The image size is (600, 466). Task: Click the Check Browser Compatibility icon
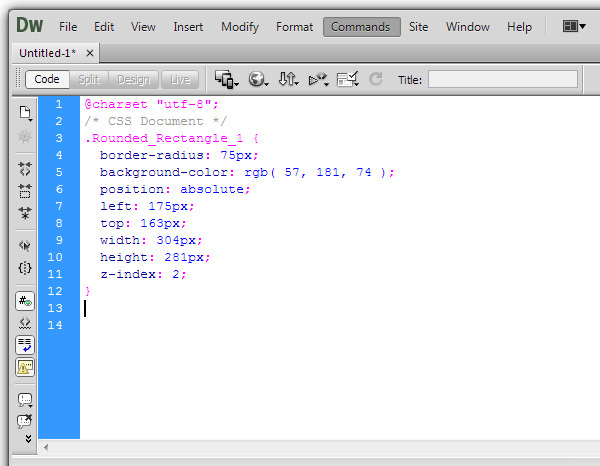[x=348, y=79]
